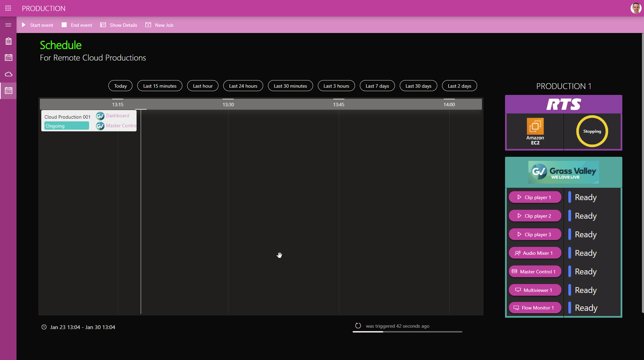Click the page vertical scrollbar
The image size is (644, 360).
point(642,173)
